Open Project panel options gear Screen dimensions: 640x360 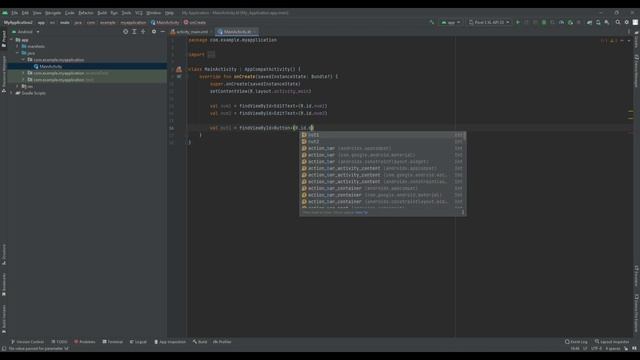(154, 31)
